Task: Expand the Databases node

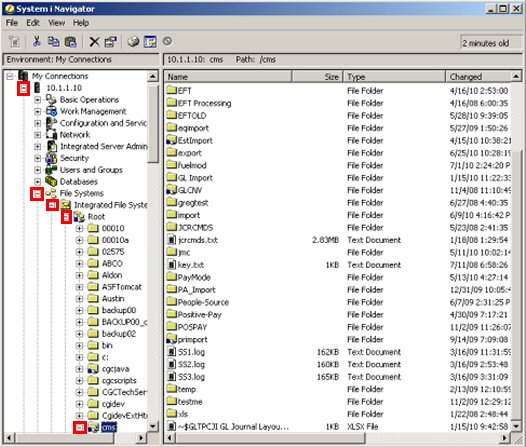Action: pyautogui.click(x=38, y=182)
